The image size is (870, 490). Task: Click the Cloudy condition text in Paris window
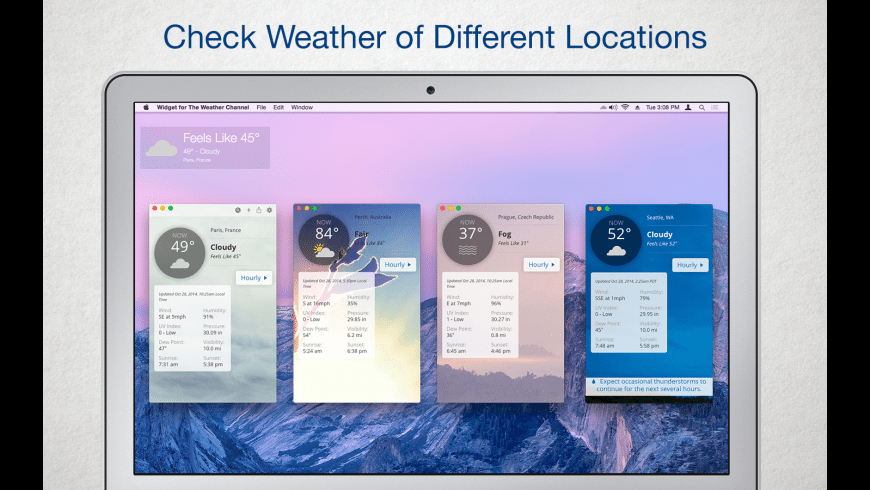click(x=223, y=247)
